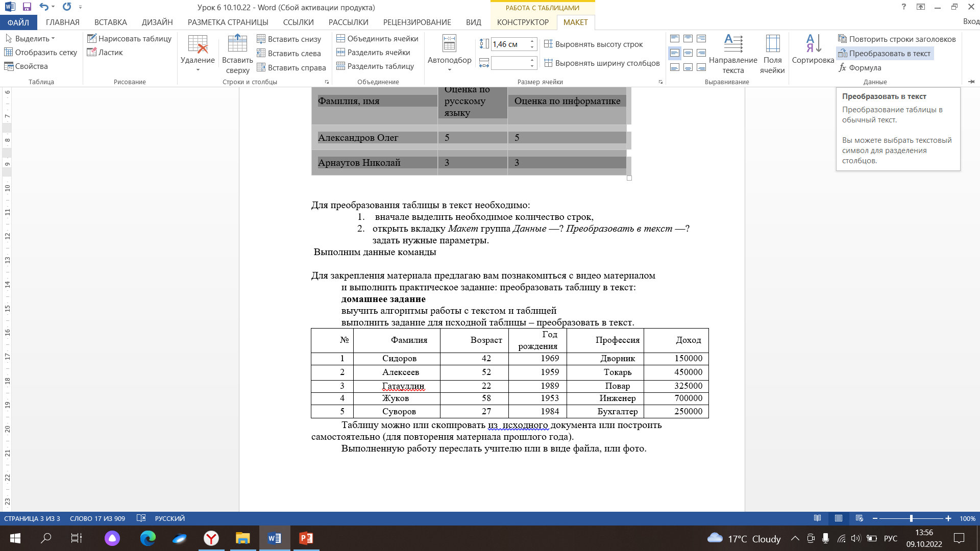Change text direction (Направление текста)
Image resolution: width=980 pixels, height=551 pixels.
pos(733,54)
